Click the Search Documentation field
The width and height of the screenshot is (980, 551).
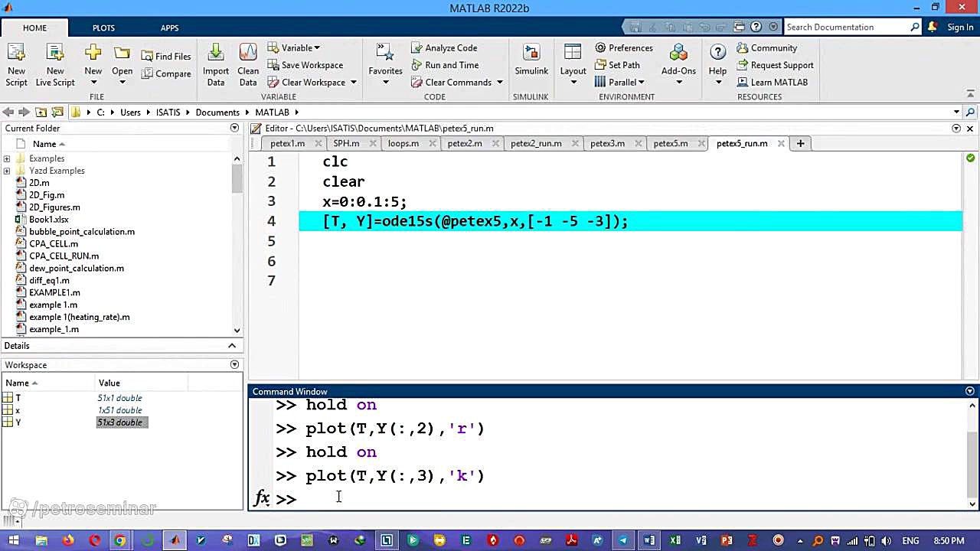[846, 27]
